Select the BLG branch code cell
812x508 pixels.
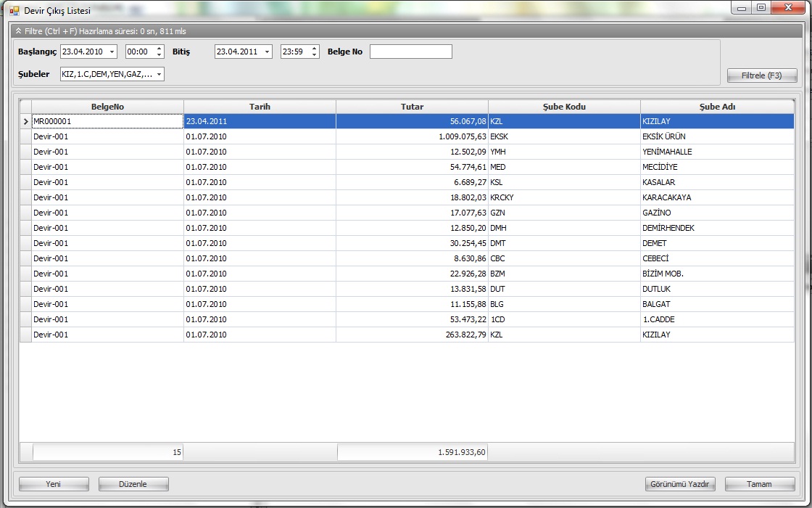click(565, 304)
